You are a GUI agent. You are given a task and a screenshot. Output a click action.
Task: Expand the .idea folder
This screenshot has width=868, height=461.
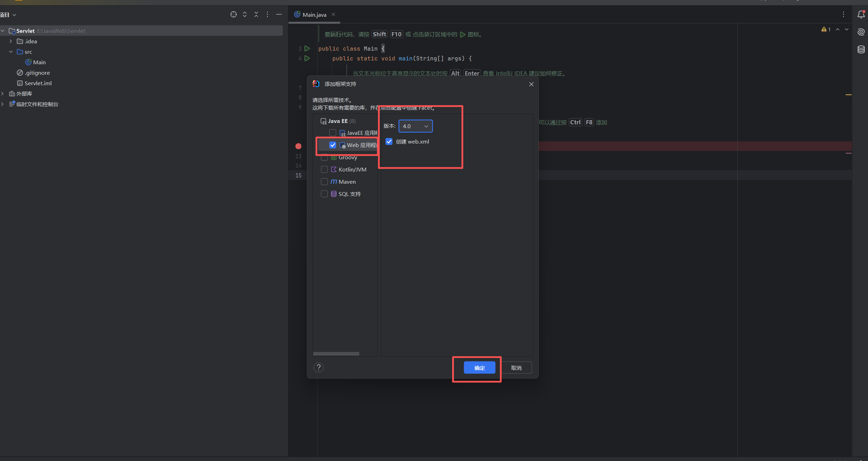(11, 41)
